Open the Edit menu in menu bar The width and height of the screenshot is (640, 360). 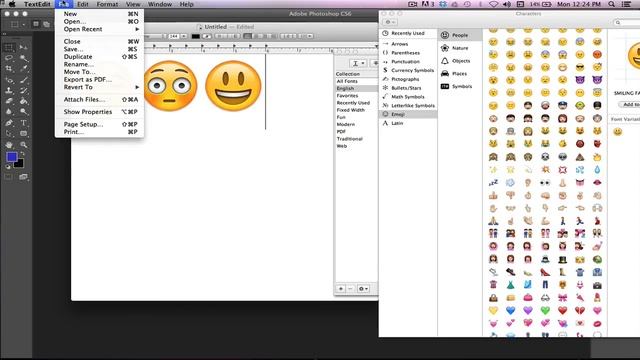[x=83, y=4]
